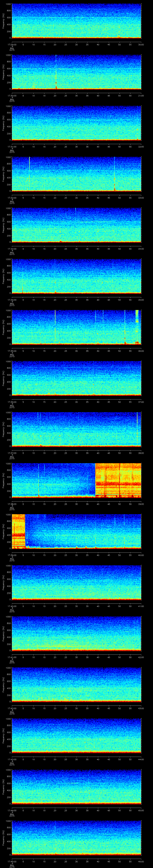Click the 30-second tick below the 17:44 spectrogram

coord(76,810)
